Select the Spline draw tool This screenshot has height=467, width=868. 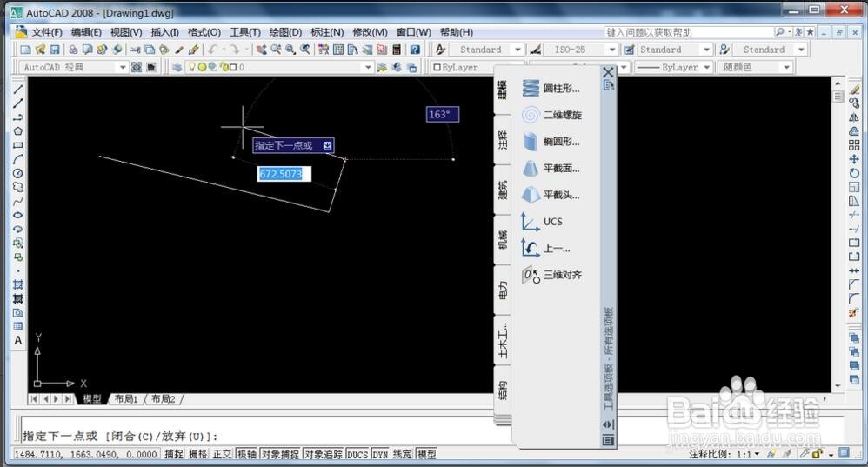tap(18, 201)
